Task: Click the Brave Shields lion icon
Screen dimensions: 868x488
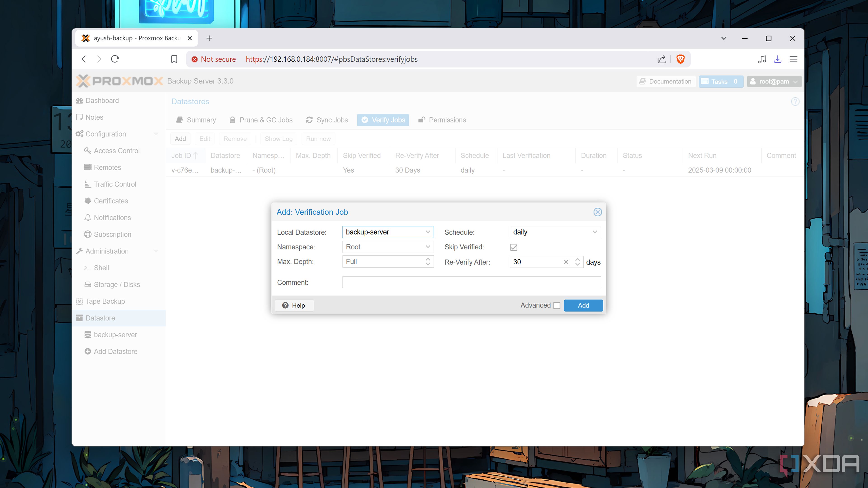Action: point(680,59)
